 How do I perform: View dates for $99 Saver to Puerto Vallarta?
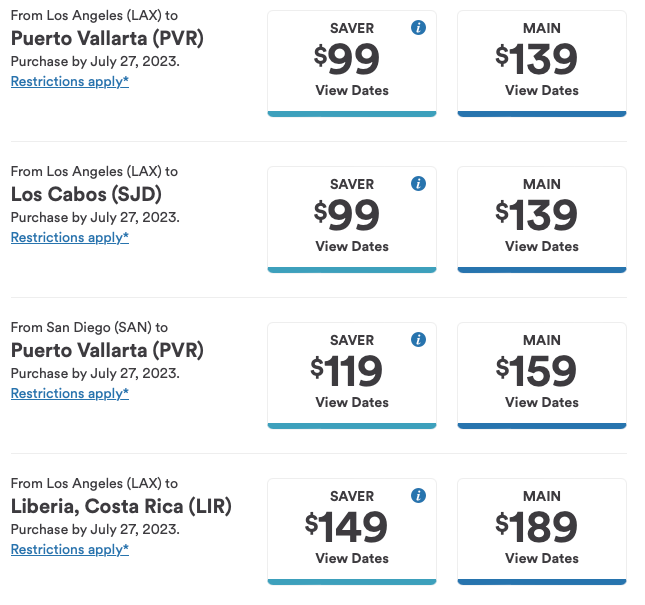tap(352, 90)
